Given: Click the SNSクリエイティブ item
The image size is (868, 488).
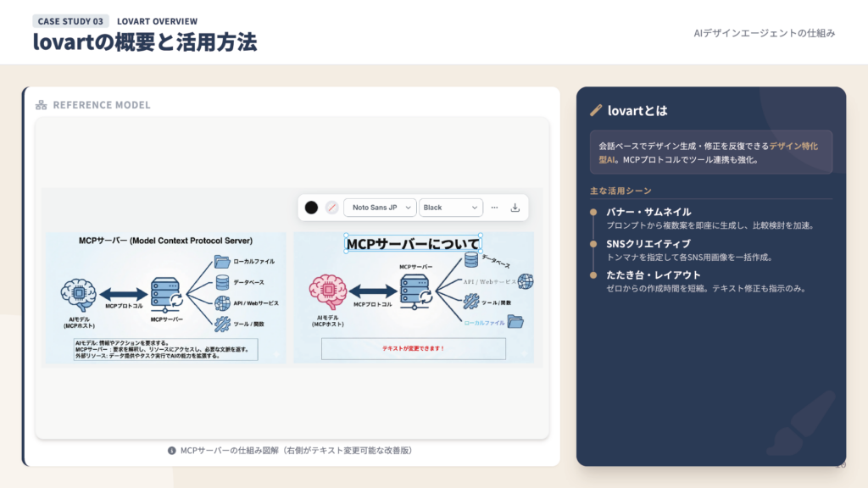Looking at the screenshot, I should 648,243.
